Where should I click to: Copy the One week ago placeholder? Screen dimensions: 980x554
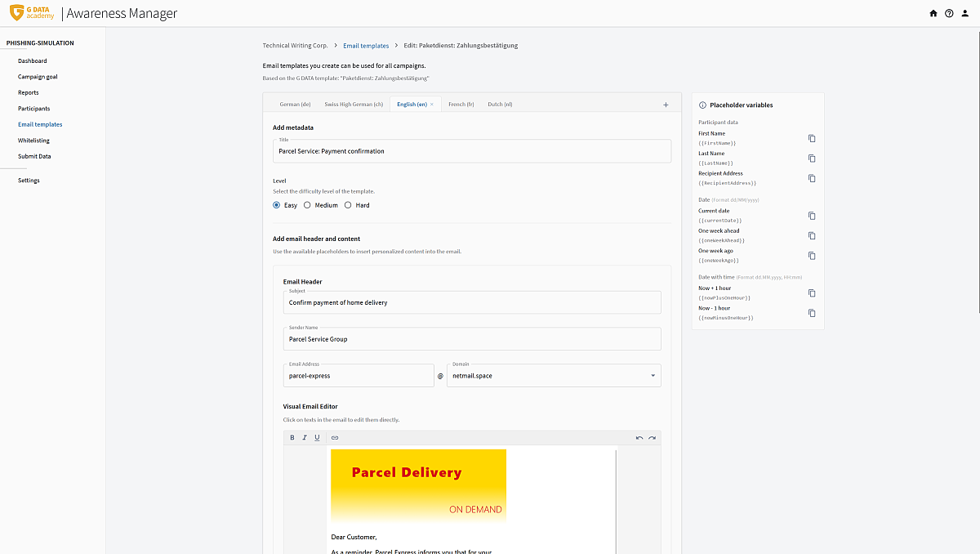(x=812, y=256)
